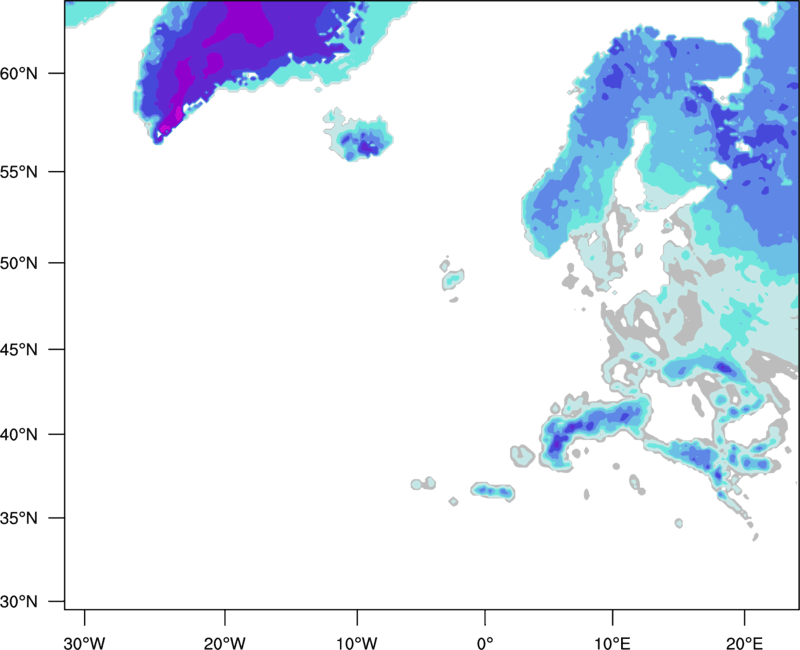The height and width of the screenshot is (650, 800).
Task: Click the 30°W longitude label
Action: click(x=85, y=643)
